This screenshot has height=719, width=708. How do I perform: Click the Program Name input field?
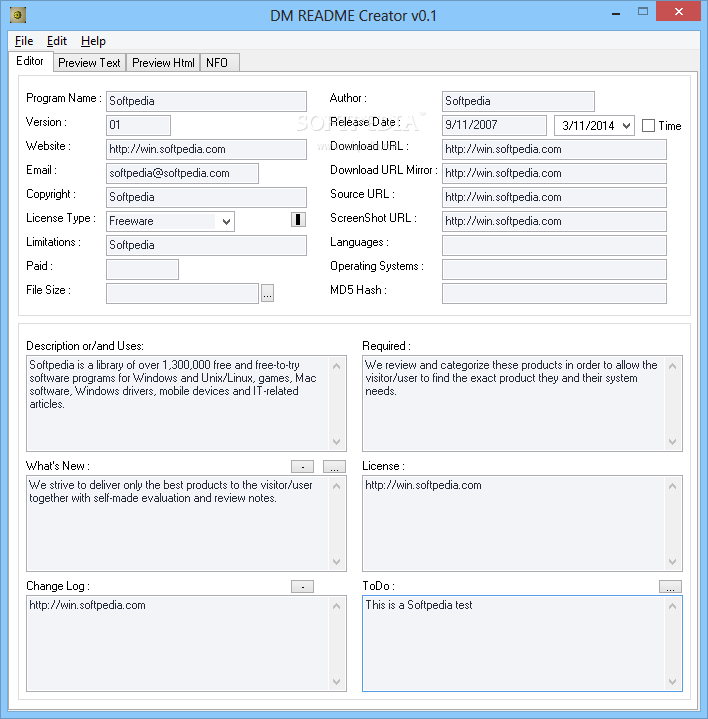click(x=206, y=101)
